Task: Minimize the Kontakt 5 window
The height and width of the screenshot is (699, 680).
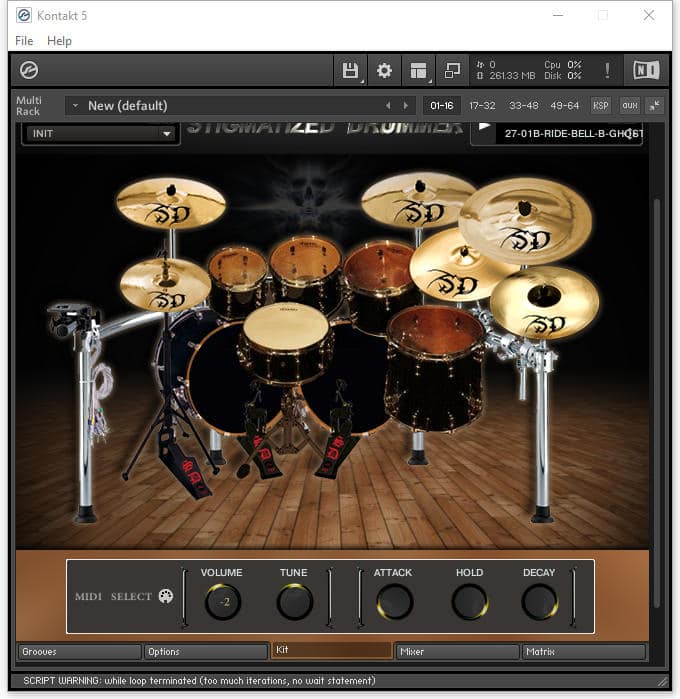Action: coord(558,15)
